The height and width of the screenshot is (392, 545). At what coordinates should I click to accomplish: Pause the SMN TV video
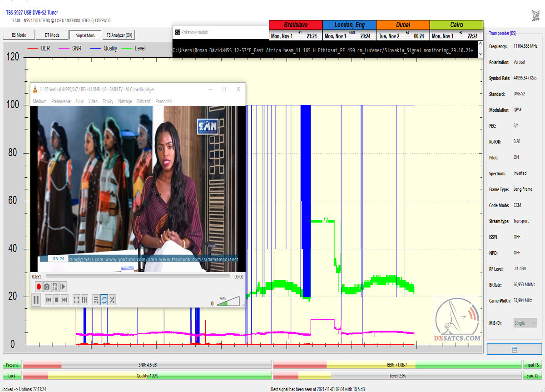pos(35,300)
